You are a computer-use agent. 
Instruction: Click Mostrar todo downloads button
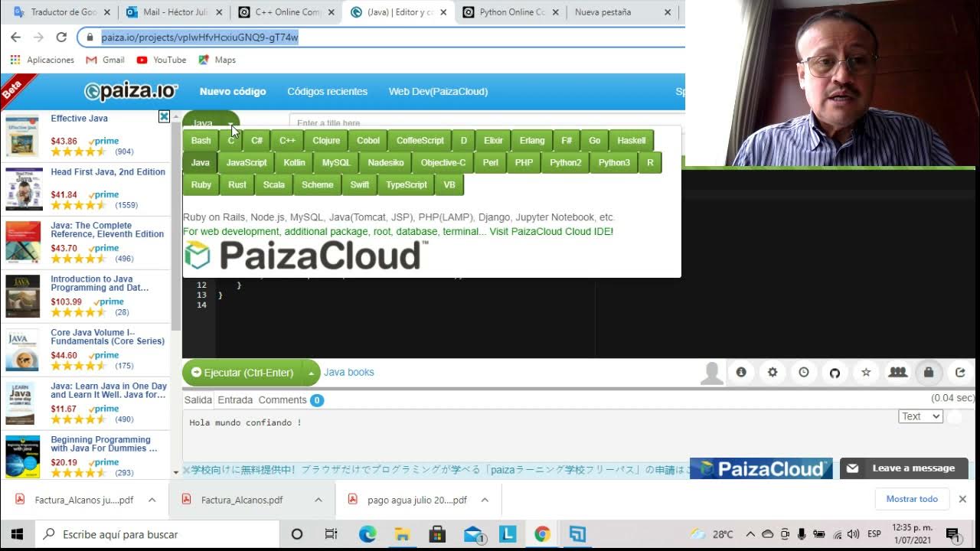pos(912,499)
